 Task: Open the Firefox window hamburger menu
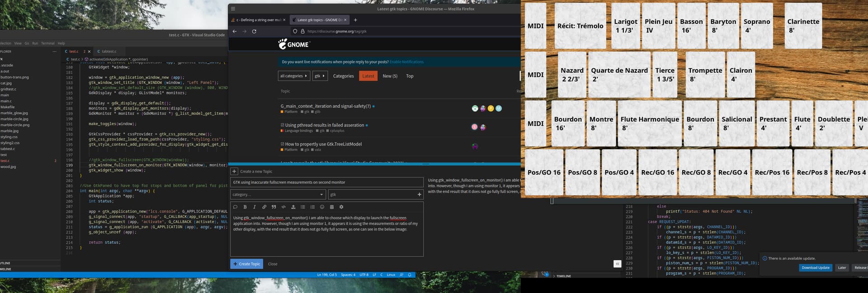(233, 9)
